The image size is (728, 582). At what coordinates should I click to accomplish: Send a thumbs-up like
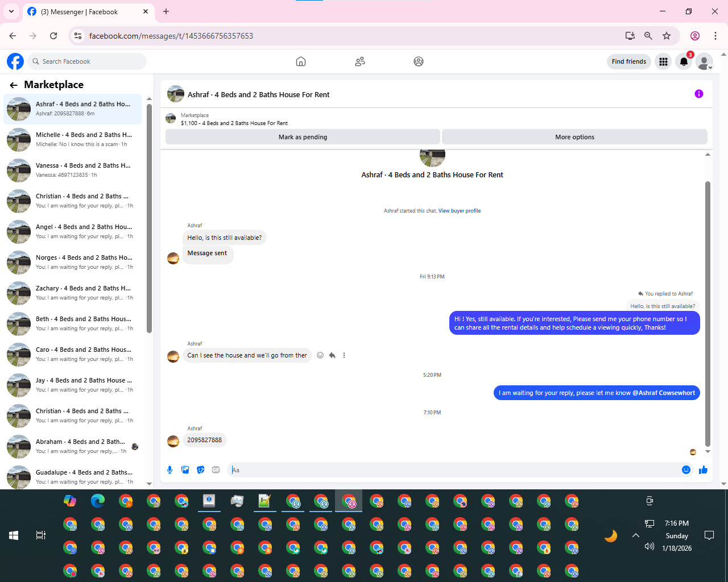(703, 469)
